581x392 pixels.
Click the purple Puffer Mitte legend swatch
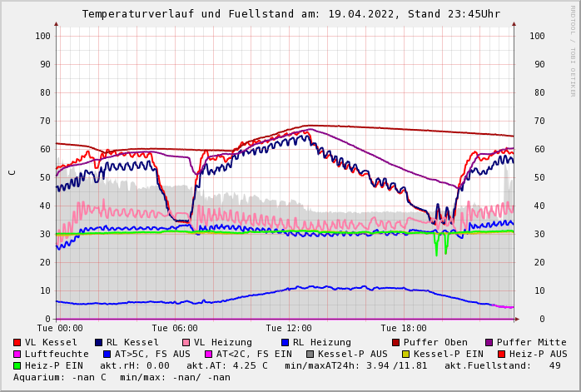489,342
